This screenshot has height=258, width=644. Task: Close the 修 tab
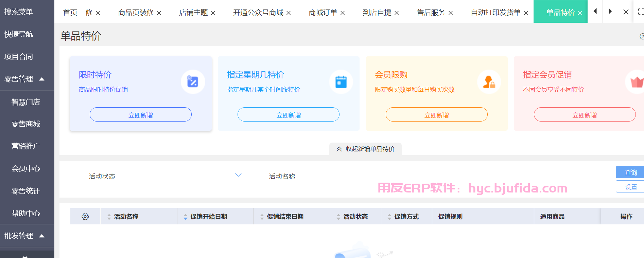[98, 13]
